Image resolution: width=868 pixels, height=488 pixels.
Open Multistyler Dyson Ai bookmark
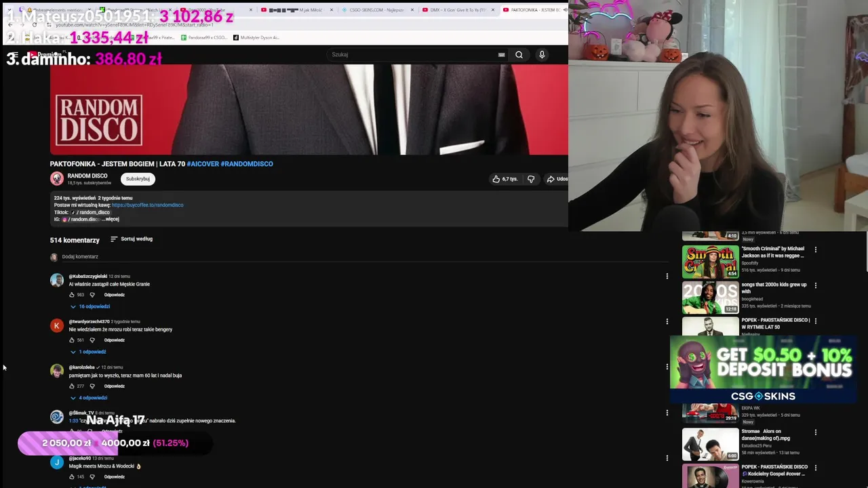(x=256, y=37)
